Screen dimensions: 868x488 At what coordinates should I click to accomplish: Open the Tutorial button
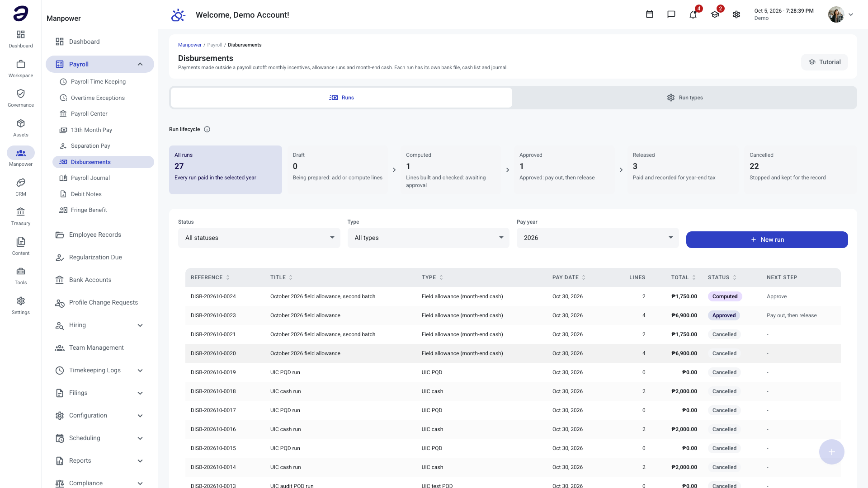(824, 62)
